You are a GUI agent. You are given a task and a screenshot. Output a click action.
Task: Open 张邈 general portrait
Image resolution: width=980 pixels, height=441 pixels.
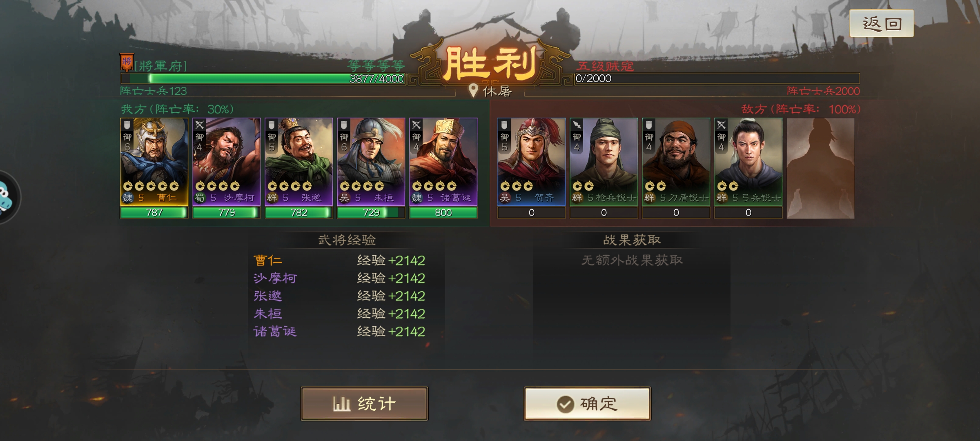coord(299,168)
